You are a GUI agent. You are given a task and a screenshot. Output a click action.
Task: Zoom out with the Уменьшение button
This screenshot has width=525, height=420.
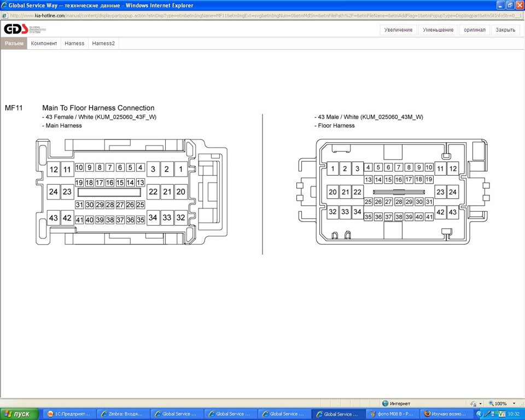coord(438,30)
